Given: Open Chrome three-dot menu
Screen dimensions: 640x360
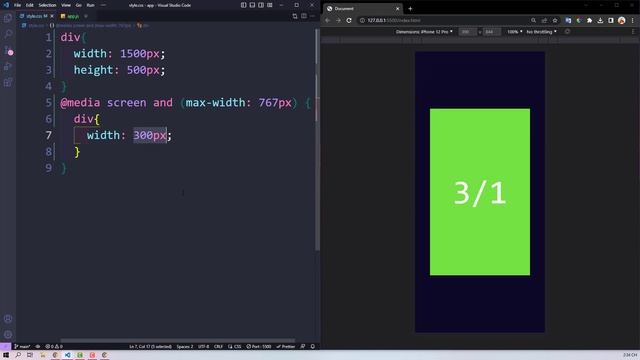Looking at the screenshot, I should (633, 20).
